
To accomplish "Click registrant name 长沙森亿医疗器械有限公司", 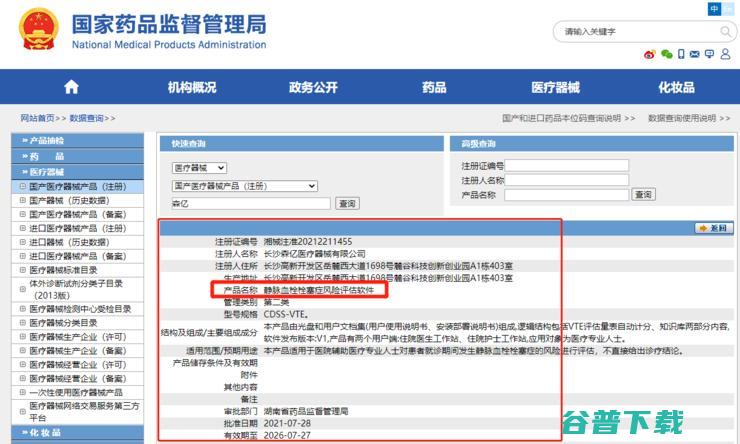I will click(x=314, y=254).
